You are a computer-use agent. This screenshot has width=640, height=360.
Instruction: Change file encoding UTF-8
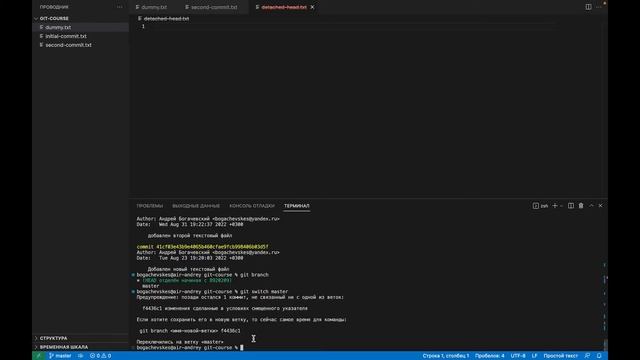click(518, 356)
